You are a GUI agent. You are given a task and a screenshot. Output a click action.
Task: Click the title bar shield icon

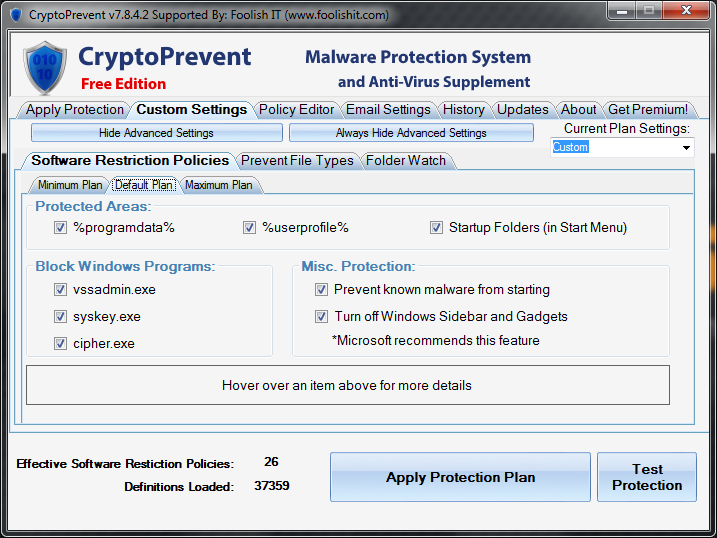(x=16, y=15)
